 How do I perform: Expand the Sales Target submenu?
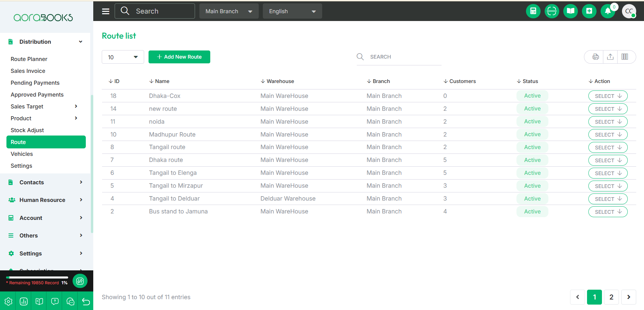[x=44, y=106]
